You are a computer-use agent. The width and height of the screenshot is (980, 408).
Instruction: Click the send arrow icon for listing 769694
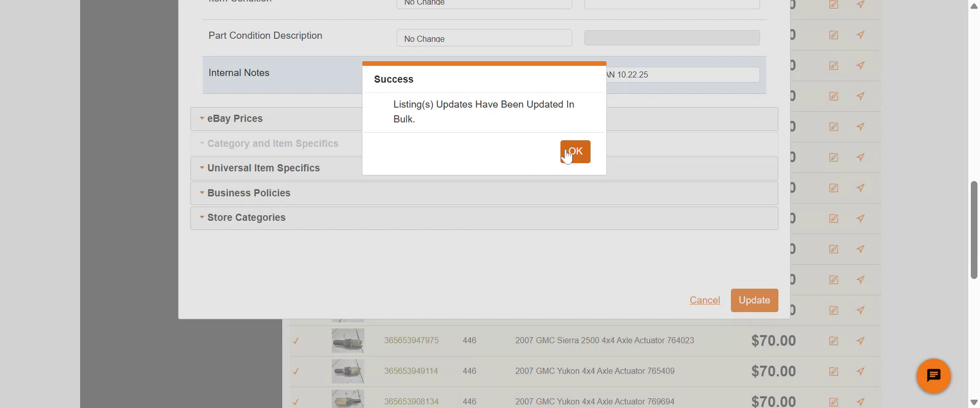click(x=861, y=402)
